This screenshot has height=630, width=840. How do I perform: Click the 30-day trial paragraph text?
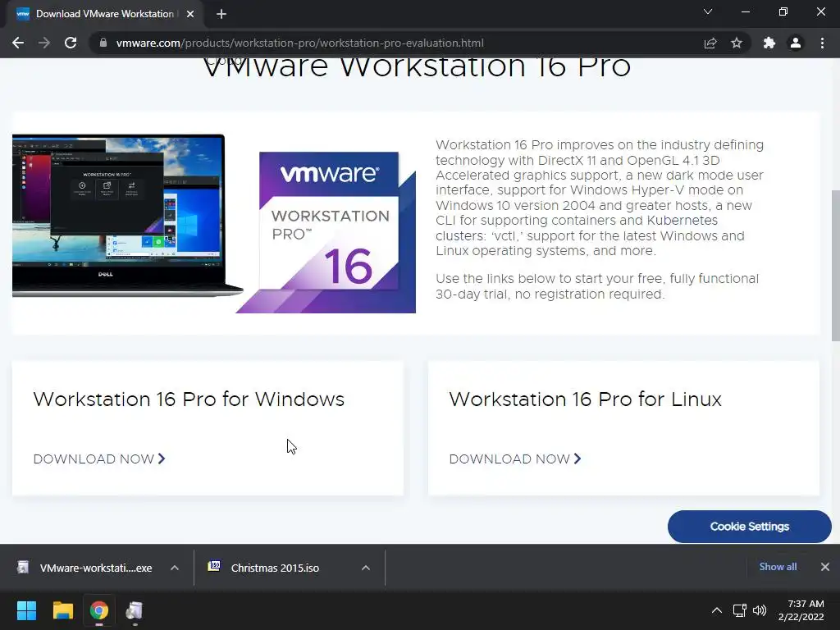(x=597, y=286)
